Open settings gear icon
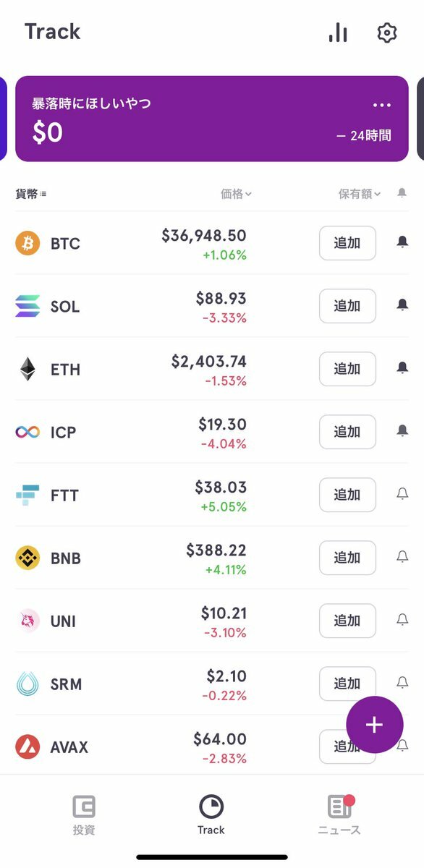 (x=387, y=33)
